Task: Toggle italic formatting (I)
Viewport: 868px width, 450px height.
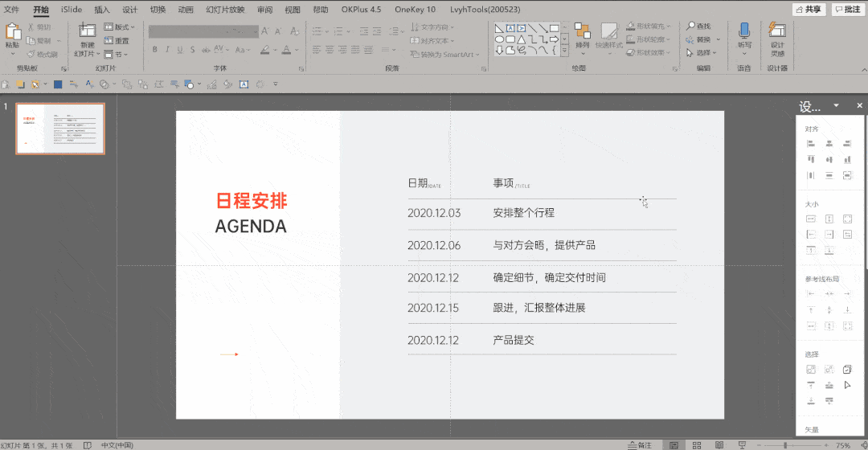Action: click(x=167, y=50)
